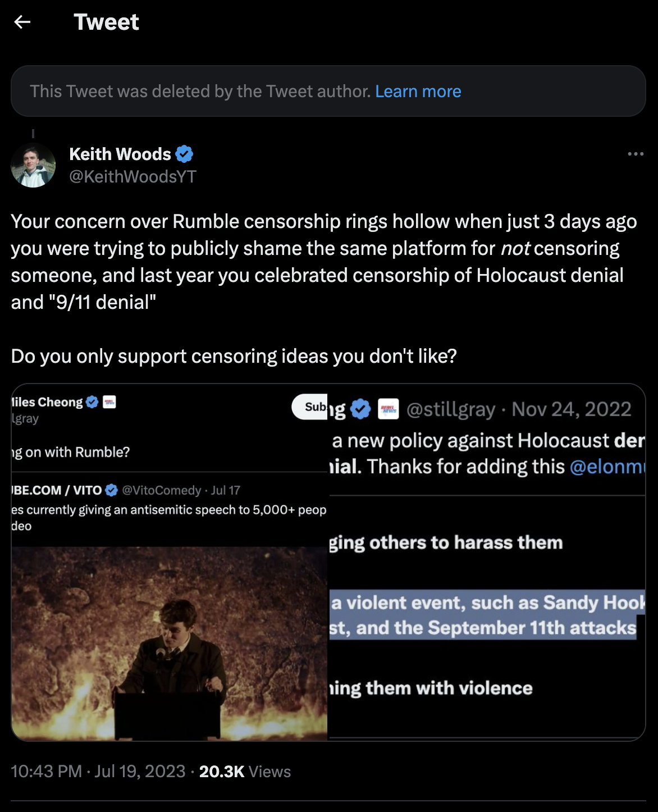Open the @stillgray handle in screenshot
The width and height of the screenshot is (658, 812).
[x=450, y=409]
